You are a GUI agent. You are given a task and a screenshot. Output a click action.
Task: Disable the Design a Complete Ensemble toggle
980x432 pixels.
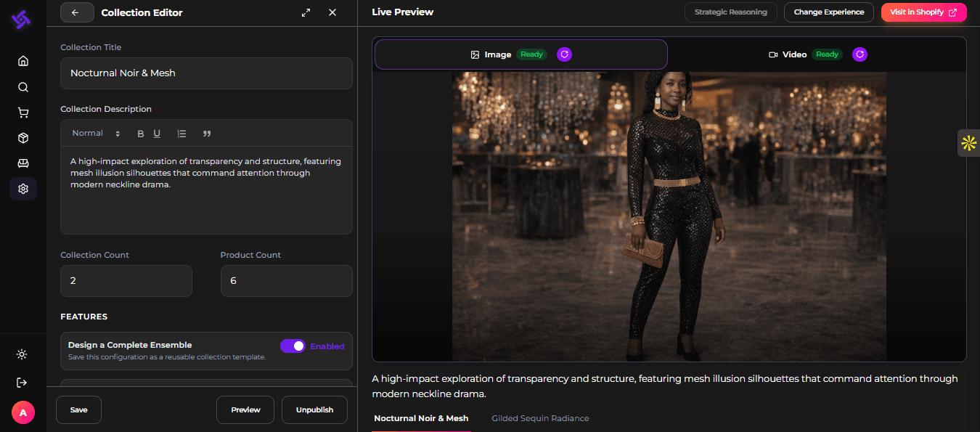pos(293,346)
